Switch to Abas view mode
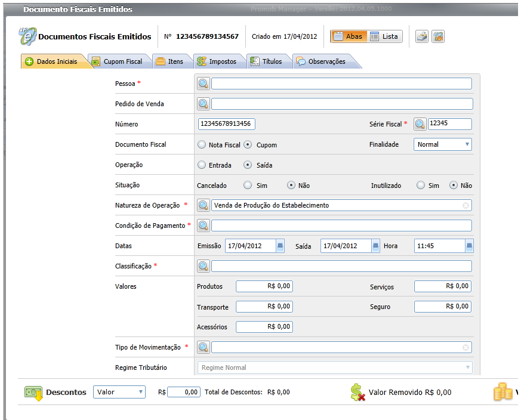This screenshot has width=527, height=420. (349, 36)
